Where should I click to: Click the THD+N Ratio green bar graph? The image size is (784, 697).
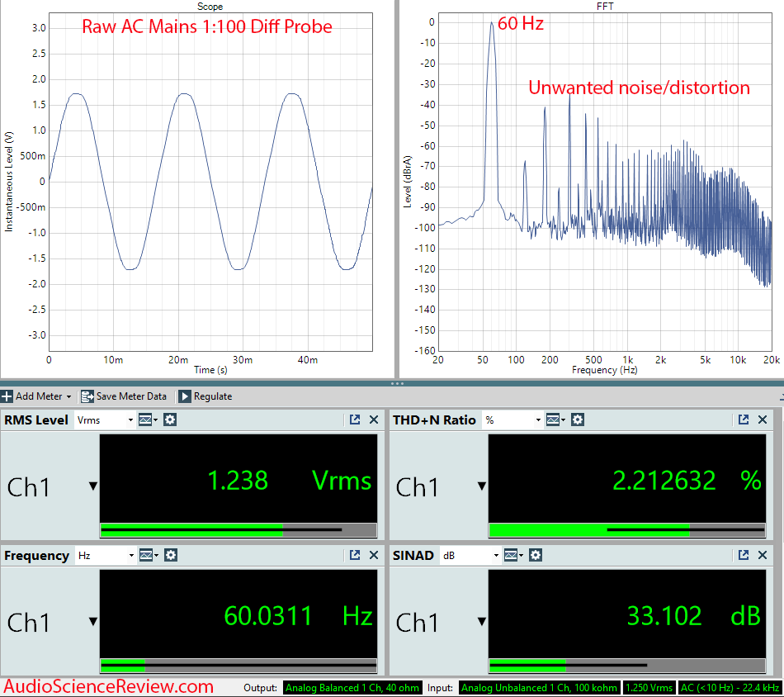pyautogui.click(x=627, y=530)
